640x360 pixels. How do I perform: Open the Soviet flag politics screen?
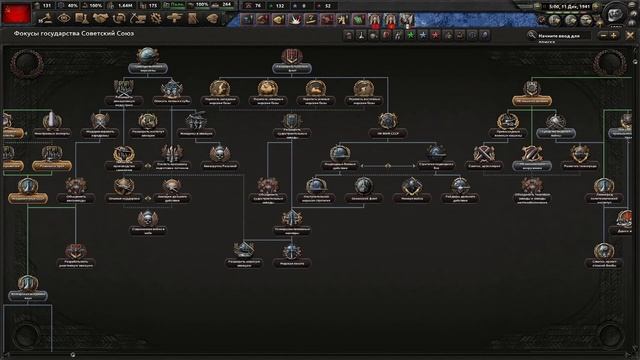16,13
